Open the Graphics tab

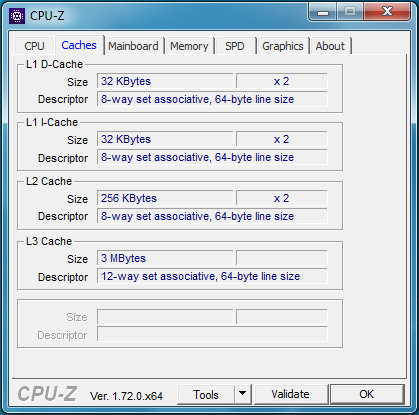(x=283, y=46)
